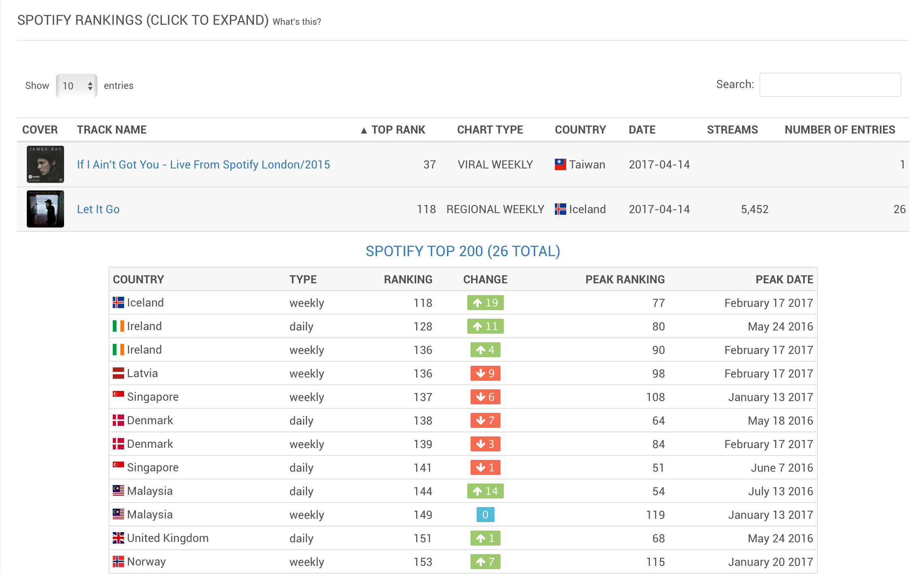Screen dimensions: 924x574
Task: Sort by the Track Name column header
Action: [x=112, y=130]
